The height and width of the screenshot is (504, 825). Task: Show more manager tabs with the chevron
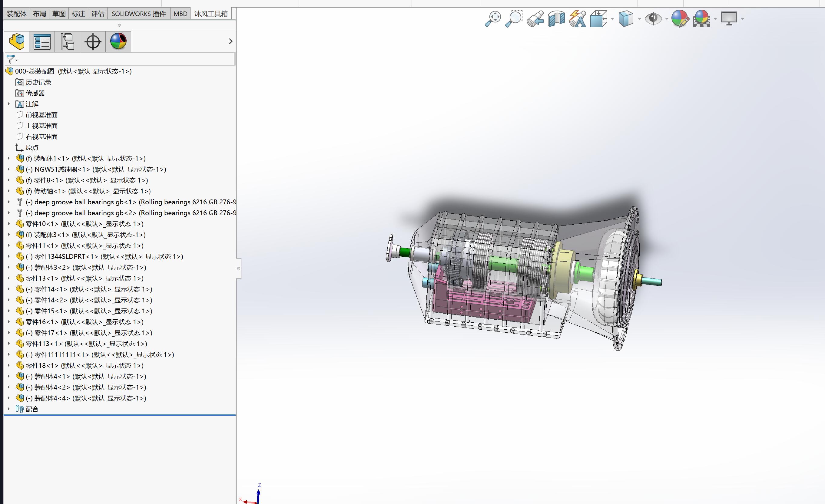click(x=231, y=41)
